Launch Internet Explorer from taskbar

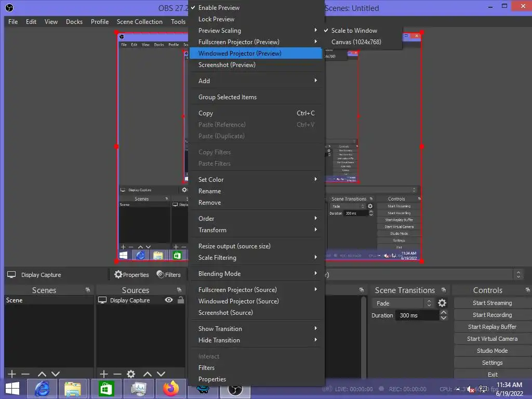(42, 389)
